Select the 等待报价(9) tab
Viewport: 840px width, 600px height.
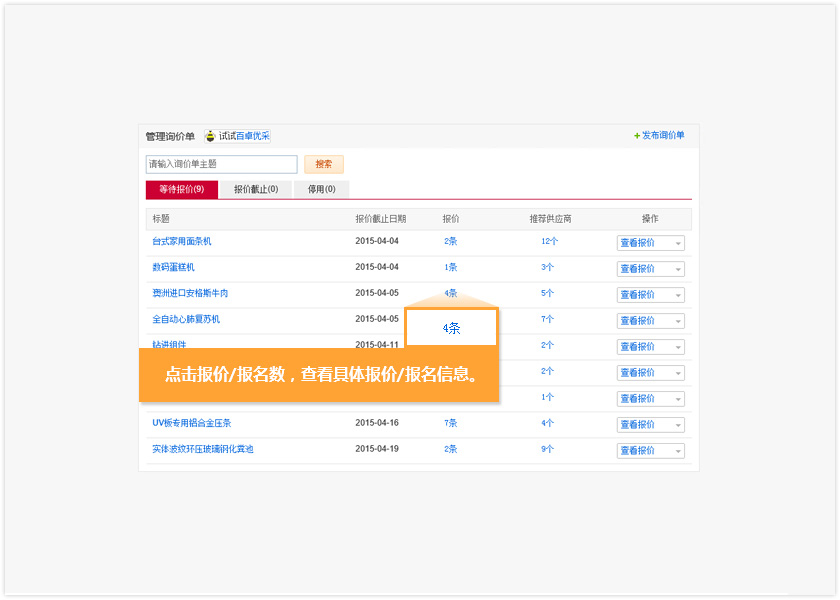pos(182,189)
